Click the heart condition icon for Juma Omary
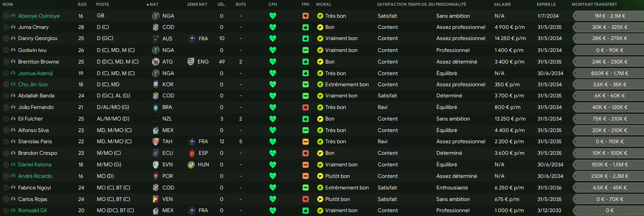The height and width of the screenshot is (216, 644). tap(273, 27)
